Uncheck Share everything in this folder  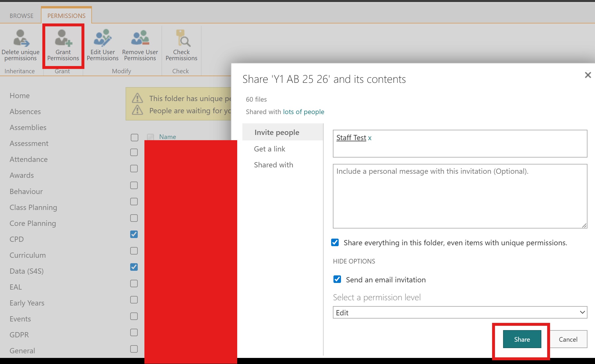pyautogui.click(x=335, y=242)
